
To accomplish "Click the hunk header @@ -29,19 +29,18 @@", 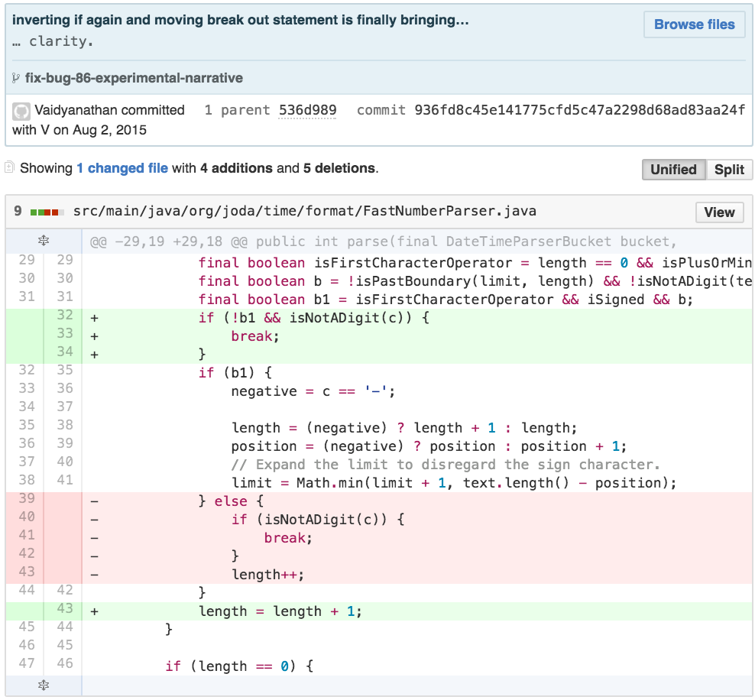I will click(383, 241).
